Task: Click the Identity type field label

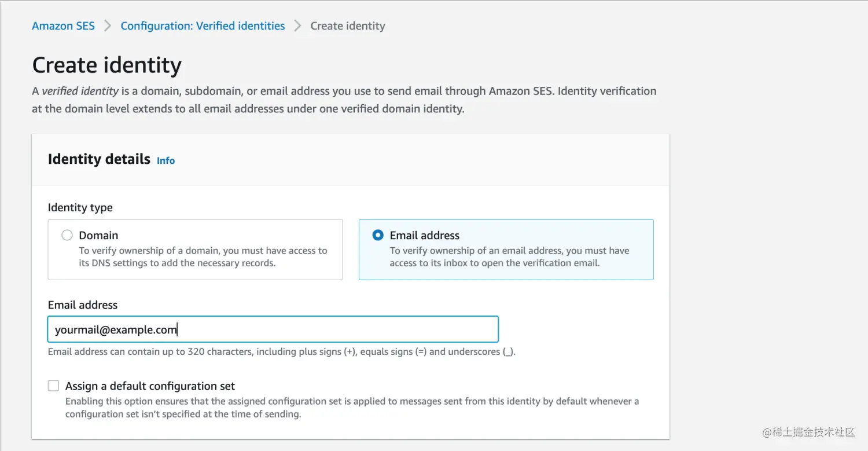Action: [80, 207]
